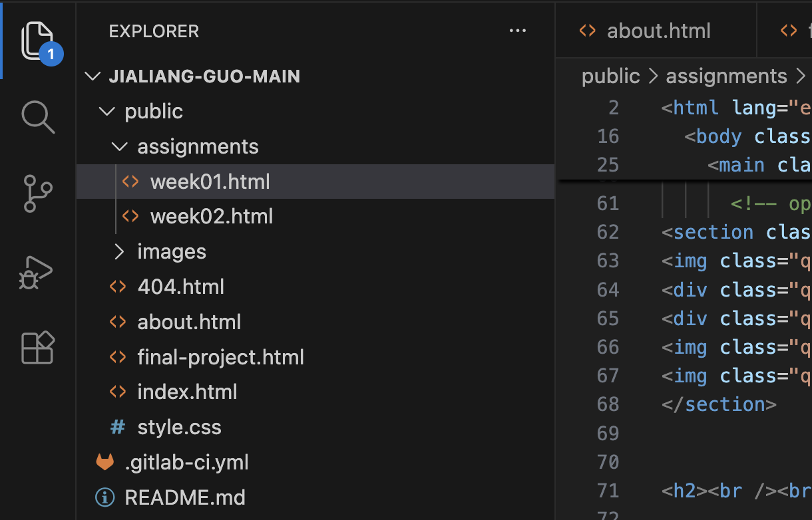The width and height of the screenshot is (812, 520).
Task: Click the Explorer icon with the badge
Action: [x=38, y=40]
